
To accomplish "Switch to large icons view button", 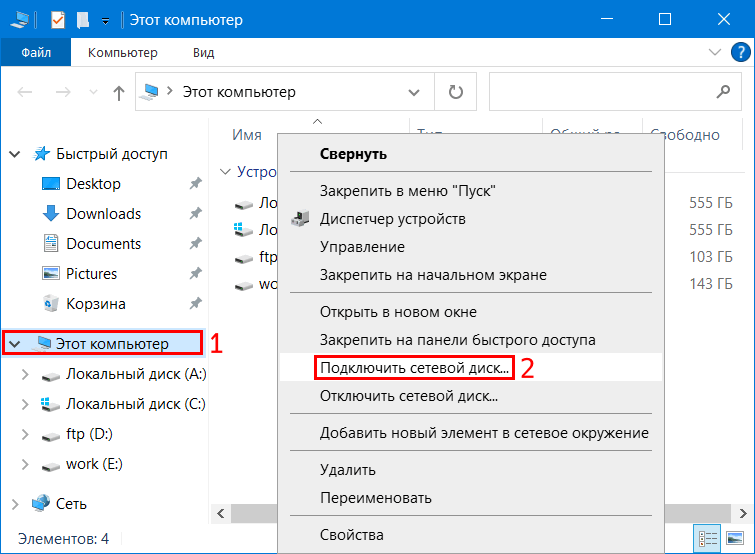I will click(736, 538).
